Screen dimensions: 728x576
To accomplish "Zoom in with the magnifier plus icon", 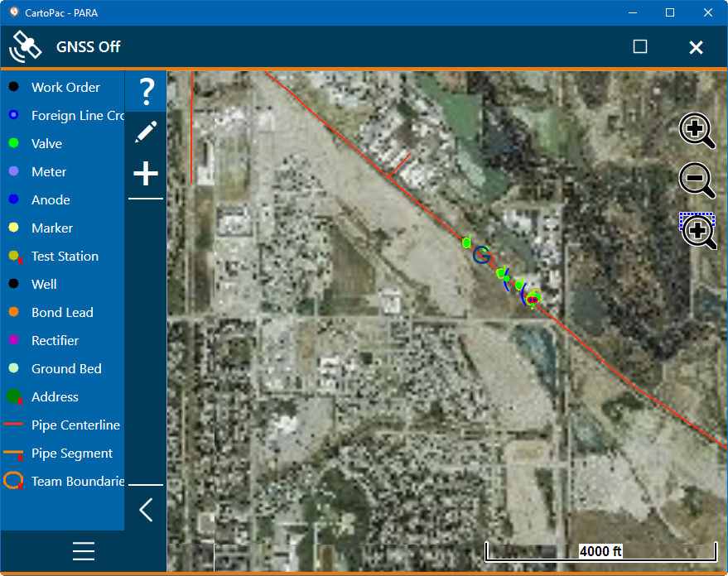I will pyautogui.click(x=697, y=130).
